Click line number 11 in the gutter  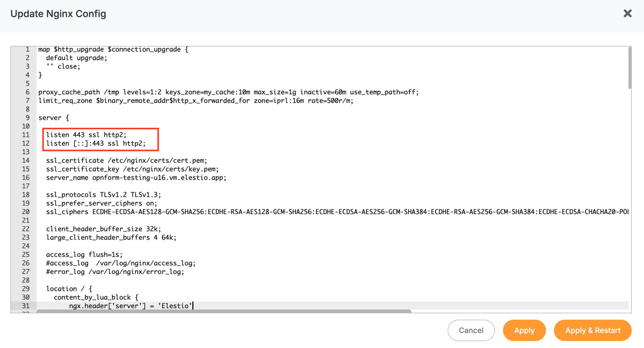pyautogui.click(x=26, y=135)
